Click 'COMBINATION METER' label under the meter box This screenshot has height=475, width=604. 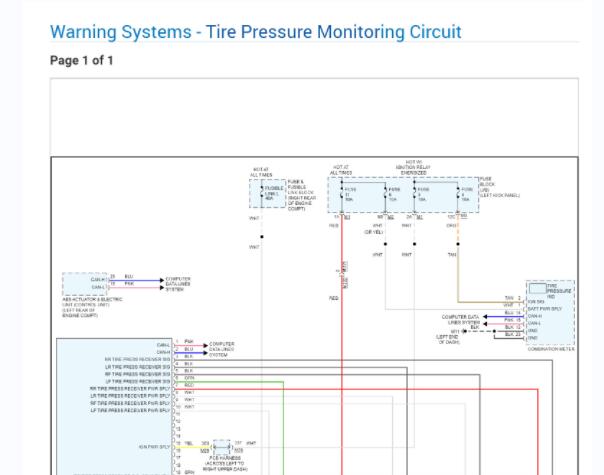pos(551,349)
